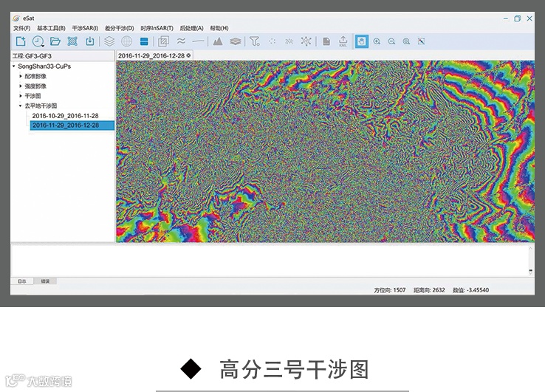Collapse the 去平地干涉图 tree node

click(21, 106)
